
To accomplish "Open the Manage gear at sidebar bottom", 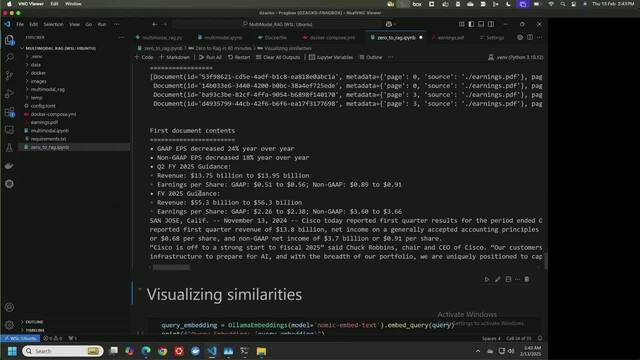I will tap(9, 325).
